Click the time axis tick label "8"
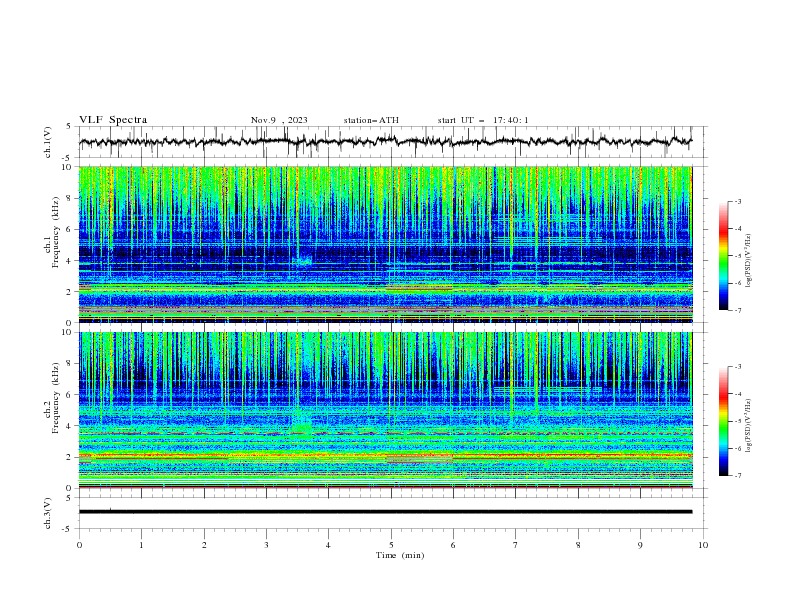Viewport: 792px width, 612px height. click(578, 545)
